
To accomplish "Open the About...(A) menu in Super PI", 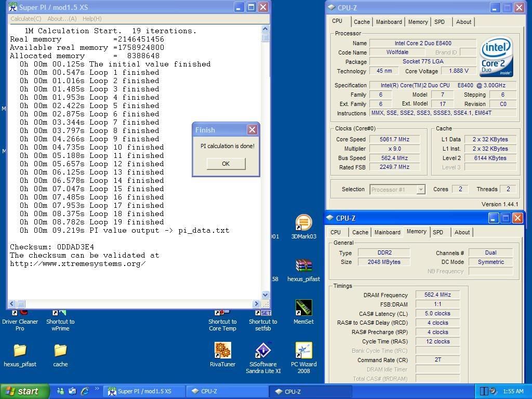I will click(x=62, y=19).
